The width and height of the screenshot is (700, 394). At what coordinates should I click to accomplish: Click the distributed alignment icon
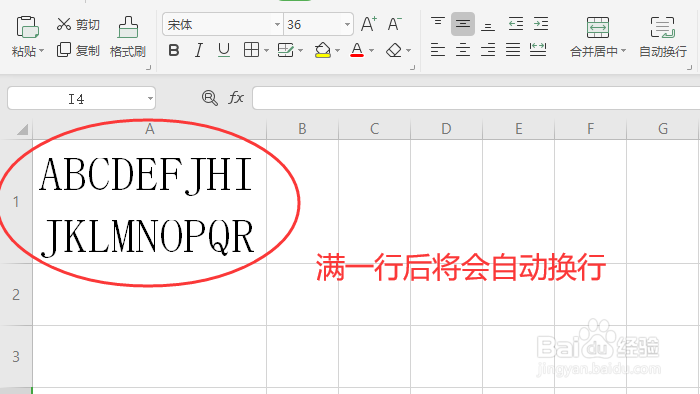coord(538,50)
